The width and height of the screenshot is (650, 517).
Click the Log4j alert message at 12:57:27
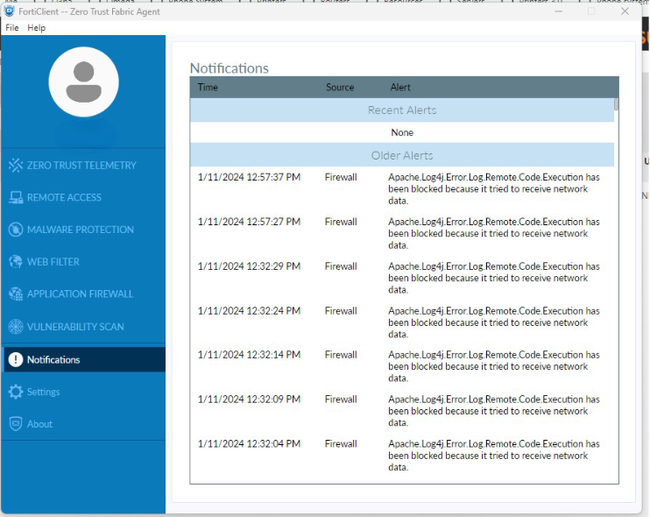(494, 233)
